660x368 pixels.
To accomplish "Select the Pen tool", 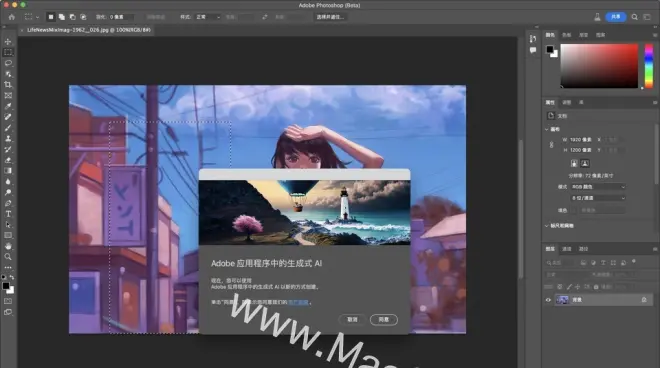I will 8,203.
